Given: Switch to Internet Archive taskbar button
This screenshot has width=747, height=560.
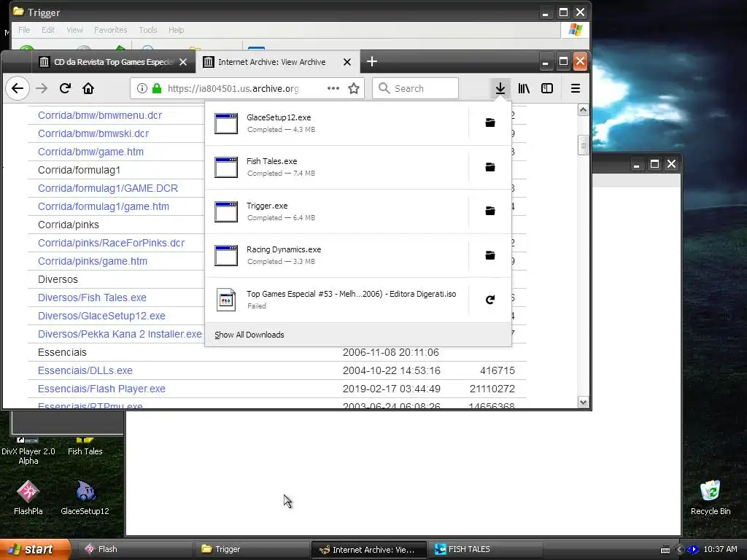Looking at the screenshot, I should pyautogui.click(x=368, y=549).
